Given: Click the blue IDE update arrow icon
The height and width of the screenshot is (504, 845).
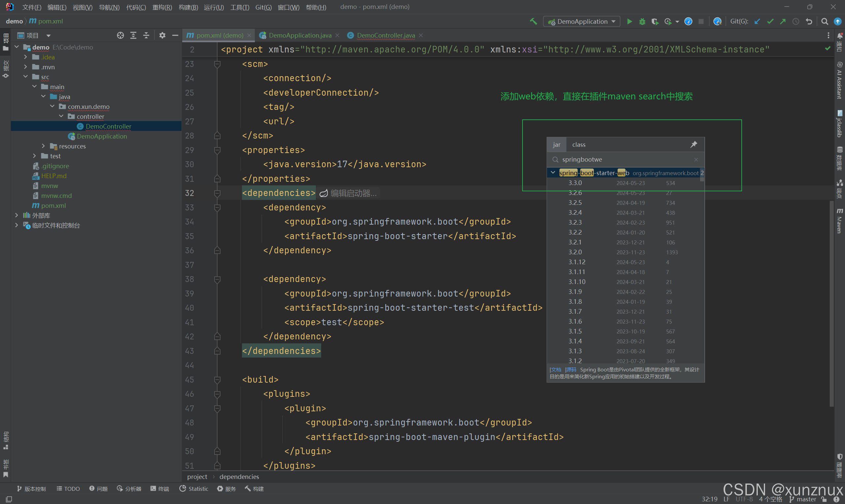Looking at the screenshot, I should click(x=837, y=21).
